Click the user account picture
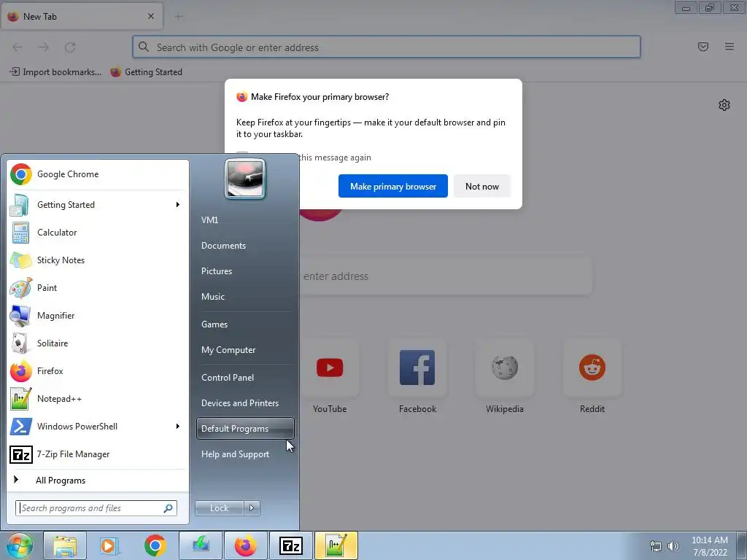747x560 pixels. tap(245, 179)
